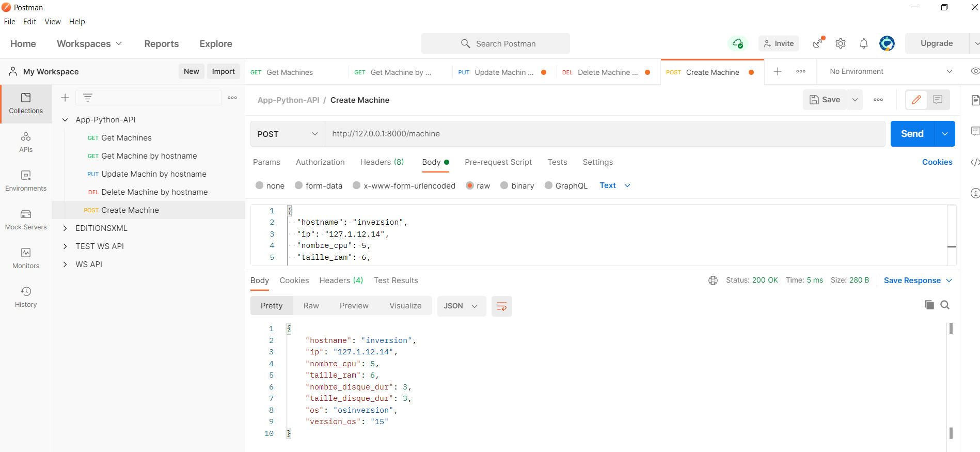Open request more actions menu next to Save
The width and height of the screenshot is (980, 452).
[878, 100]
